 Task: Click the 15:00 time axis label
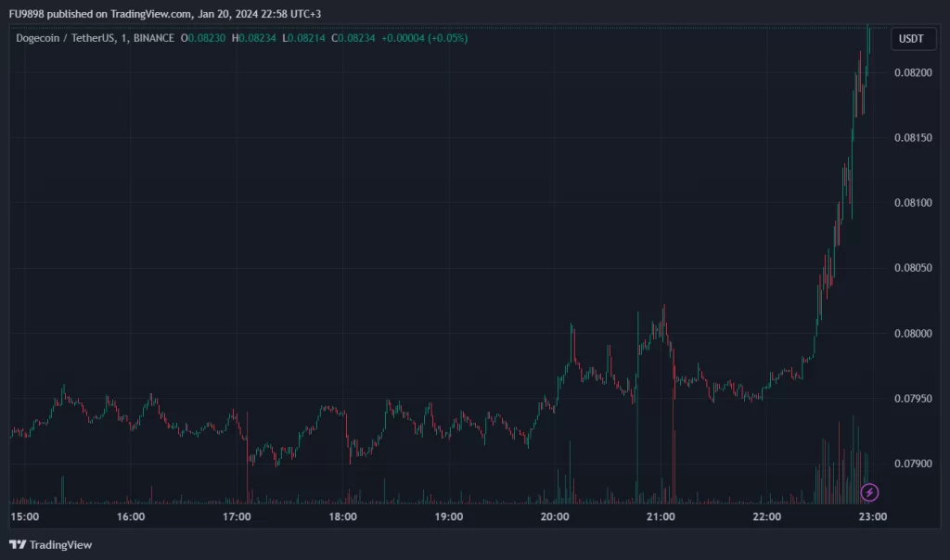click(x=24, y=516)
